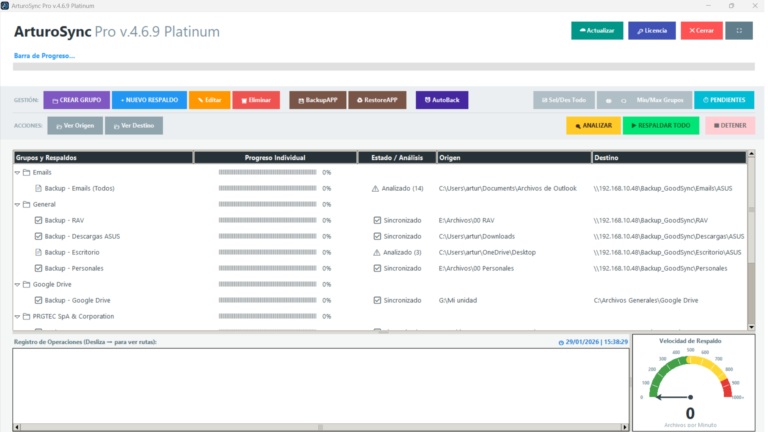
Task: Click the Origen column header
Action: 512,157
